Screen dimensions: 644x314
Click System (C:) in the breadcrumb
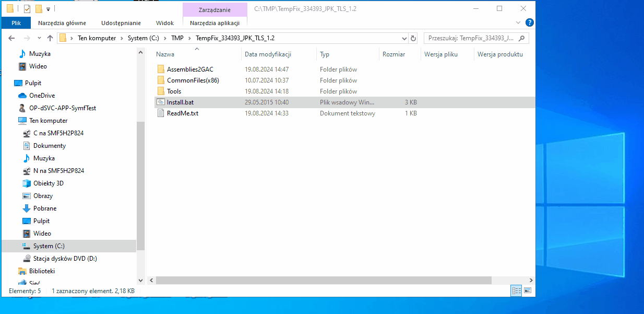point(144,38)
